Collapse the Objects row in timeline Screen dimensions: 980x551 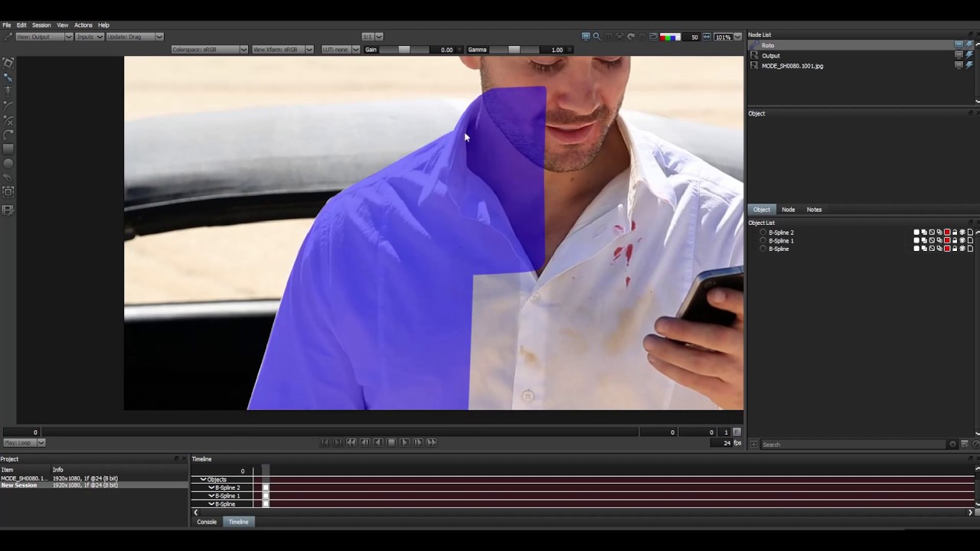point(203,479)
